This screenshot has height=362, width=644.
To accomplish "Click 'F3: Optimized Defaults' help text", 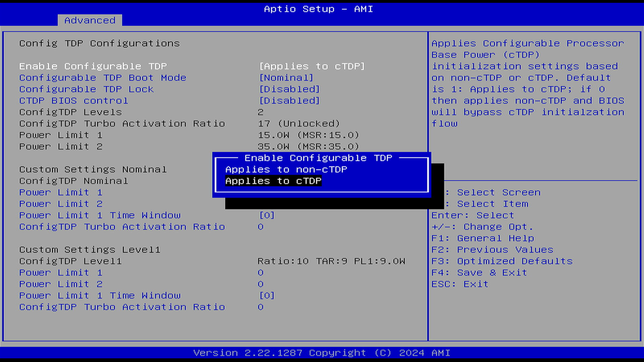I will tap(502, 261).
